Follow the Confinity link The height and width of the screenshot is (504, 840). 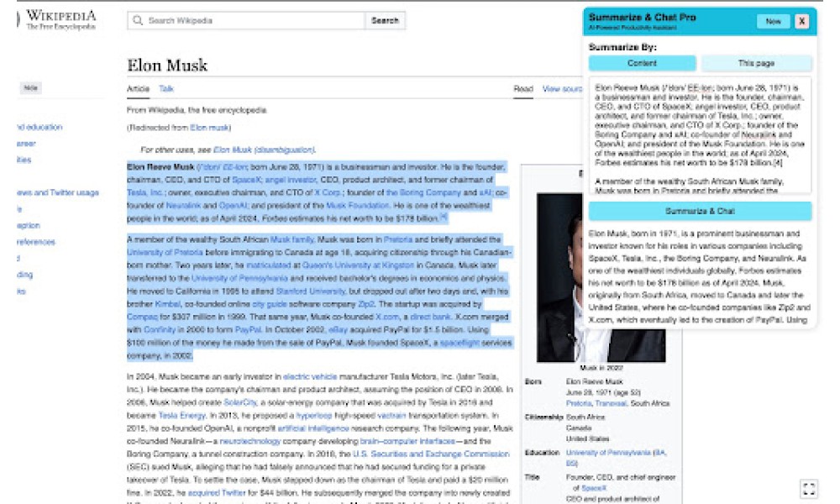point(160,330)
